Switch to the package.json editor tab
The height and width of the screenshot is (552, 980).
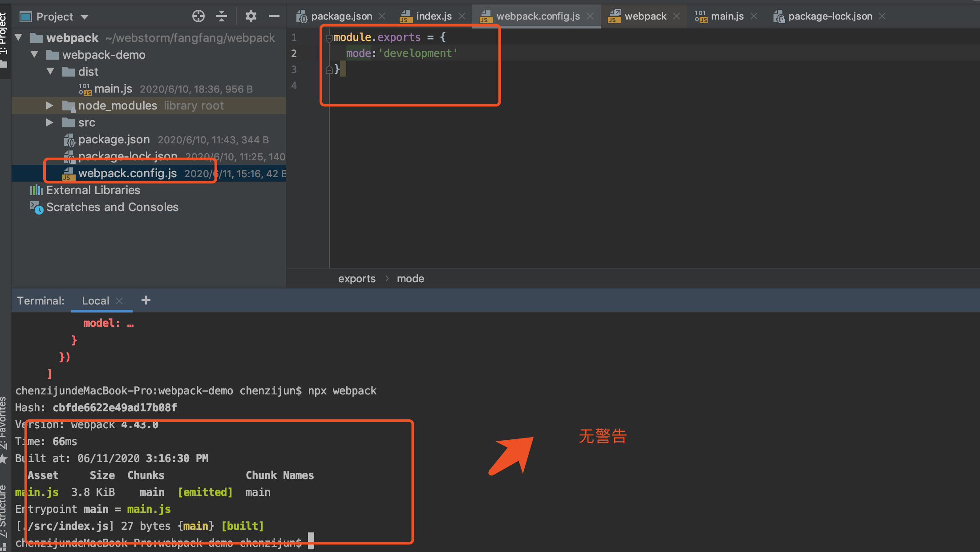(341, 16)
